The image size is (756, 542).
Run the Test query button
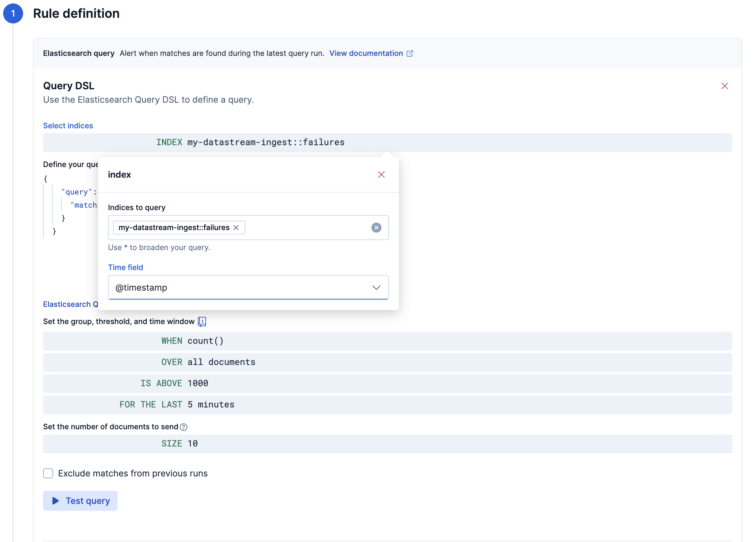point(80,501)
